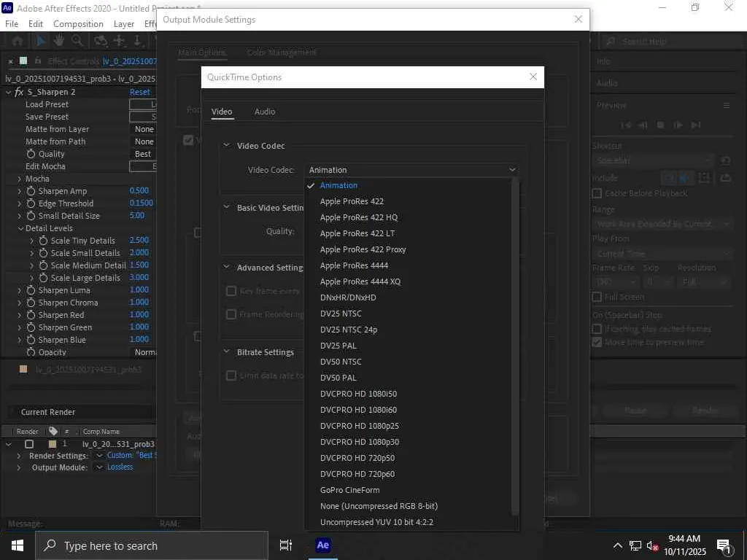Switch to the Audio tab in QuickTime Options
The image size is (747, 560).
pos(264,112)
